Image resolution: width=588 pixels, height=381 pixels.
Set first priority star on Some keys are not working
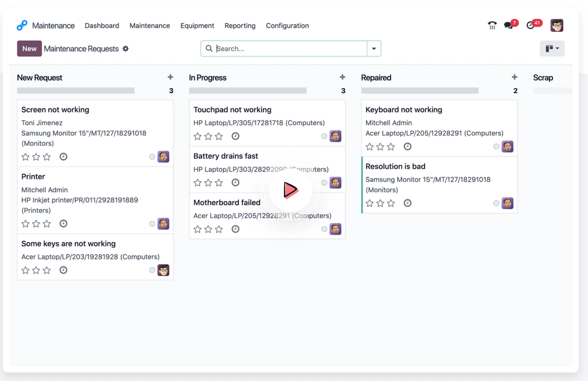coord(25,270)
